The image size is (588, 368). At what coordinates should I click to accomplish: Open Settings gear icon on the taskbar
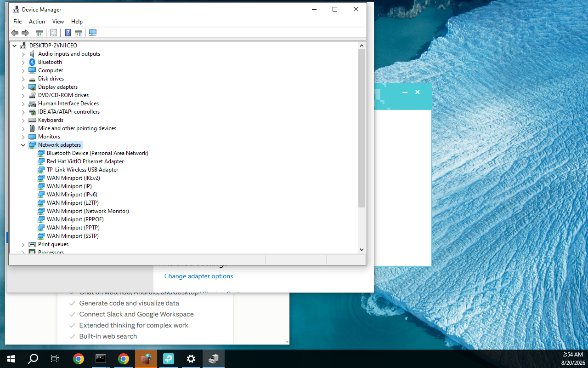(x=191, y=359)
